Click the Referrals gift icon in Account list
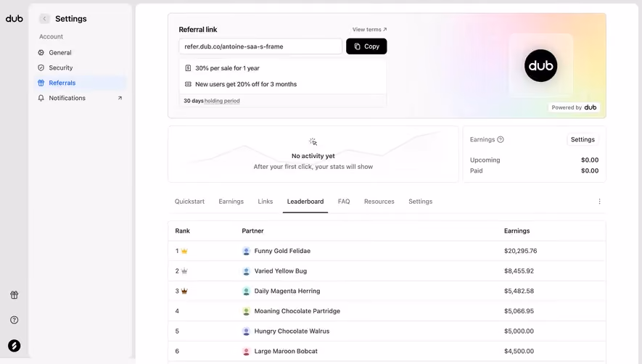Image resolution: width=642 pixels, height=364 pixels. point(41,83)
